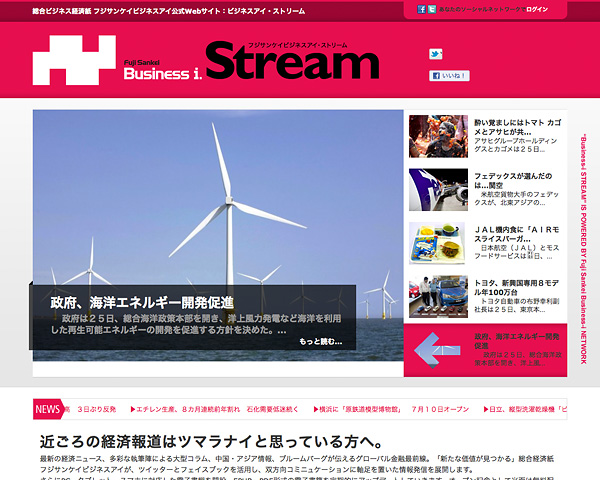Click the Facebook いいね! like button
This screenshot has width=600, height=480.
pos(449,76)
